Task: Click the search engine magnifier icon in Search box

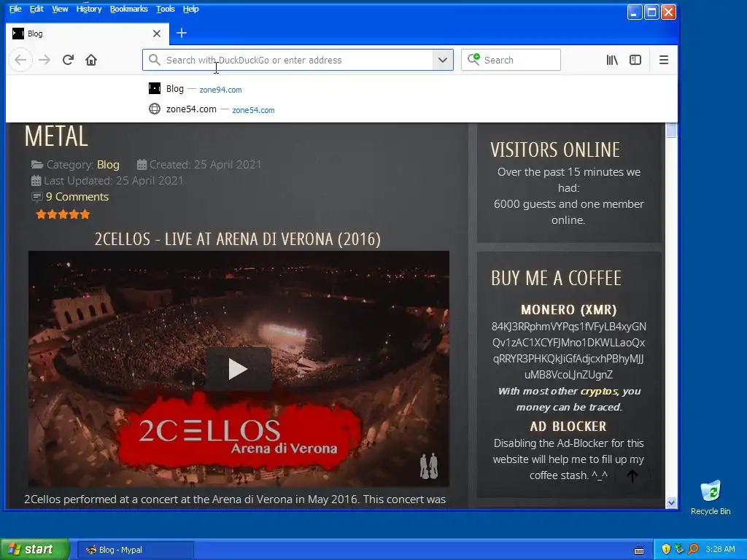Action: (x=473, y=59)
